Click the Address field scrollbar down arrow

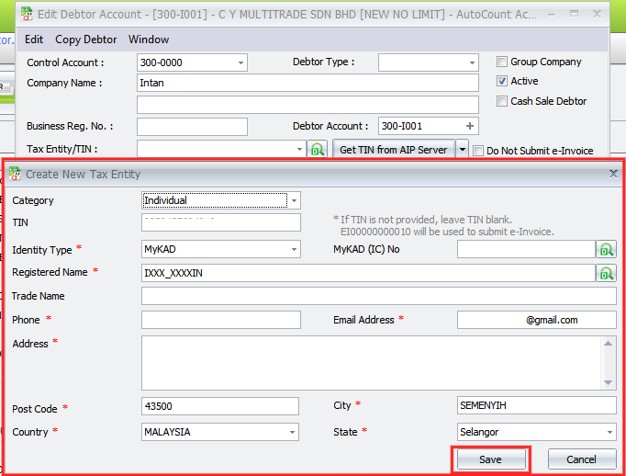click(x=609, y=382)
